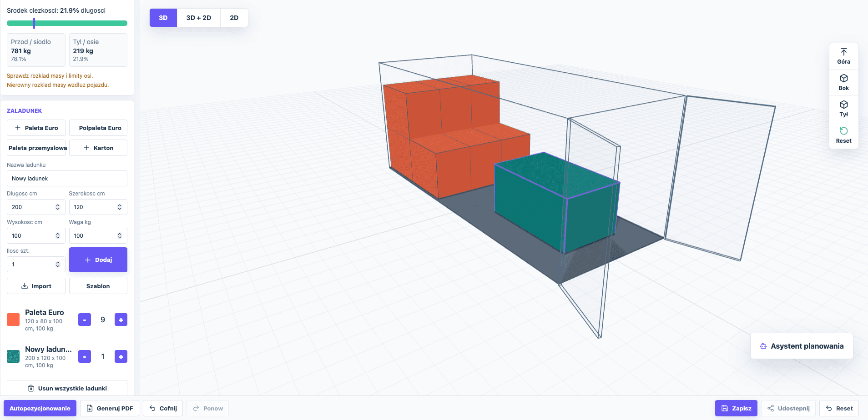Click Generuj PDF button
The width and height of the screenshot is (868, 420).
click(x=110, y=408)
